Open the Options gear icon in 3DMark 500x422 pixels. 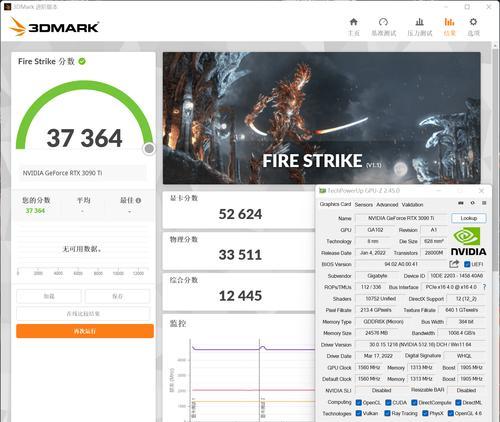coord(473,22)
